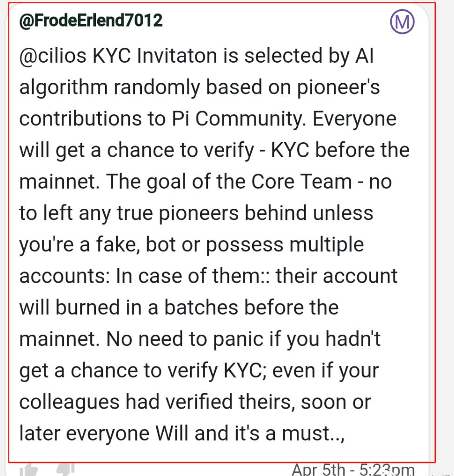Tap the word "Everyone" in the message
This screenshot has width=454, height=476.
click(x=354, y=119)
